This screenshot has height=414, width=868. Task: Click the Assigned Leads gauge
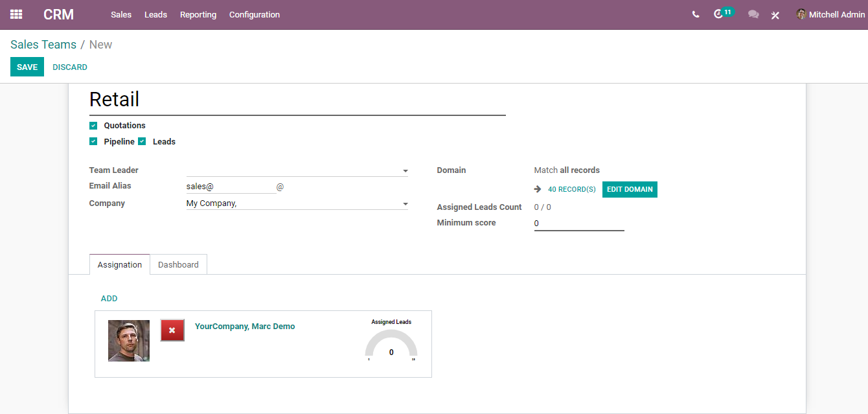pos(391,344)
